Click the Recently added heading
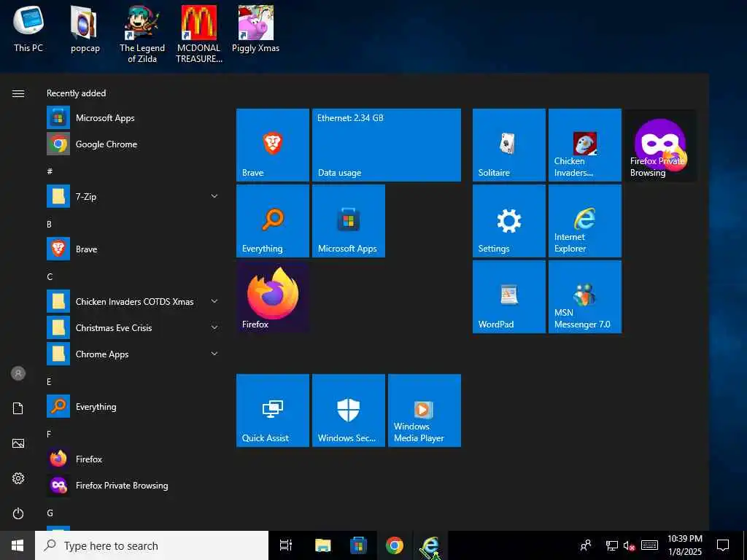 [x=76, y=93]
